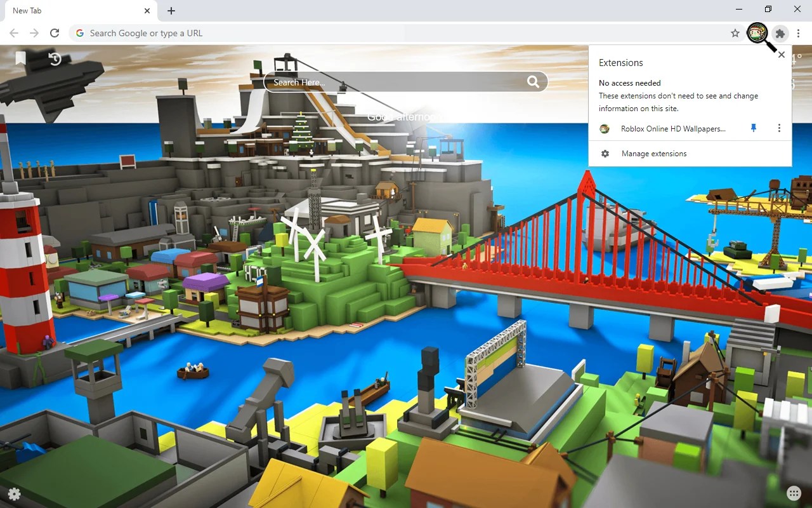Click the "No access needed" heading
This screenshot has width=812, height=508.
coord(630,83)
